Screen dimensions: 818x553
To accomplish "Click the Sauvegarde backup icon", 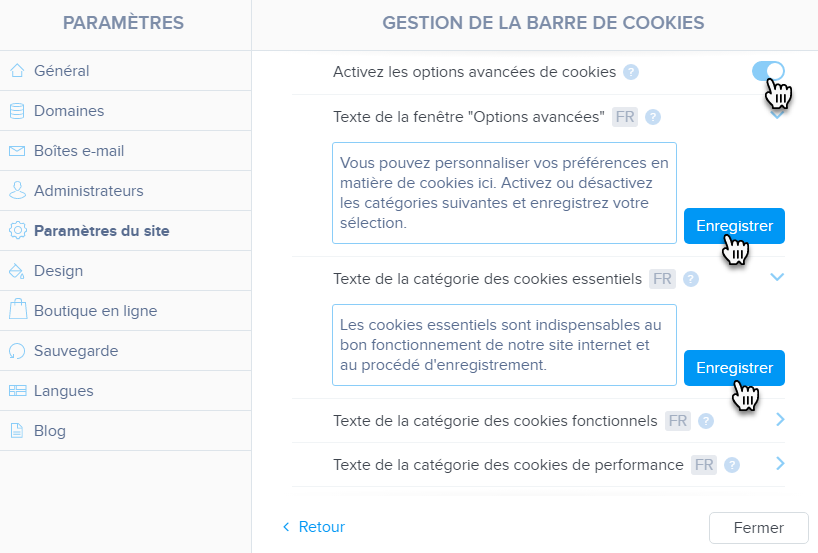I will tap(16, 351).
